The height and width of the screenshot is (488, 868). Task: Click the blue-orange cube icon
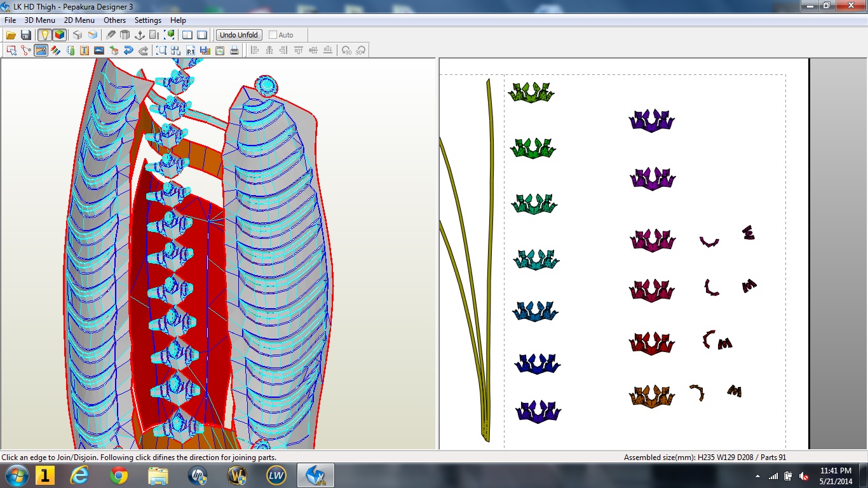click(x=93, y=35)
